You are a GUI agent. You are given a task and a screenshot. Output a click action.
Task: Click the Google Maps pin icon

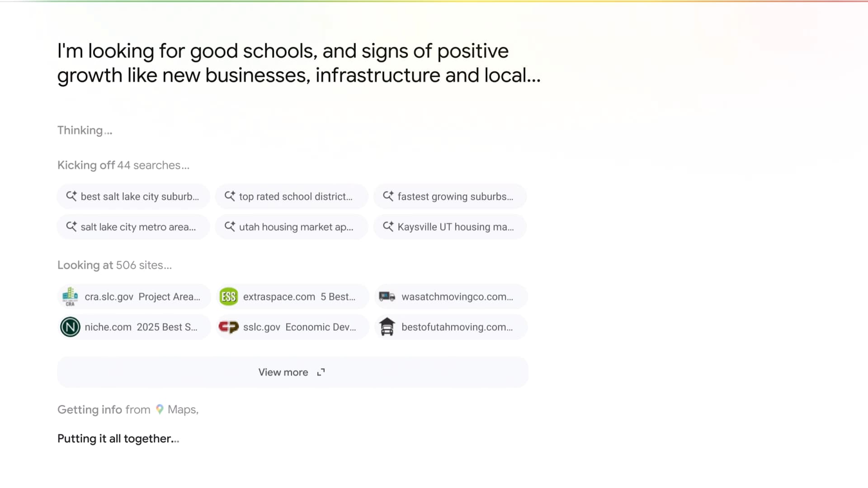coord(160,409)
